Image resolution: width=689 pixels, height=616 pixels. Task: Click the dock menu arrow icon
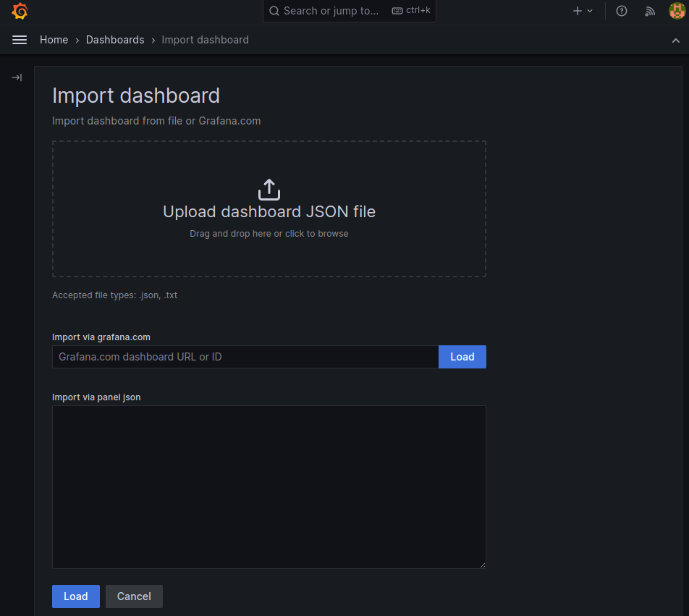pyautogui.click(x=17, y=77)
